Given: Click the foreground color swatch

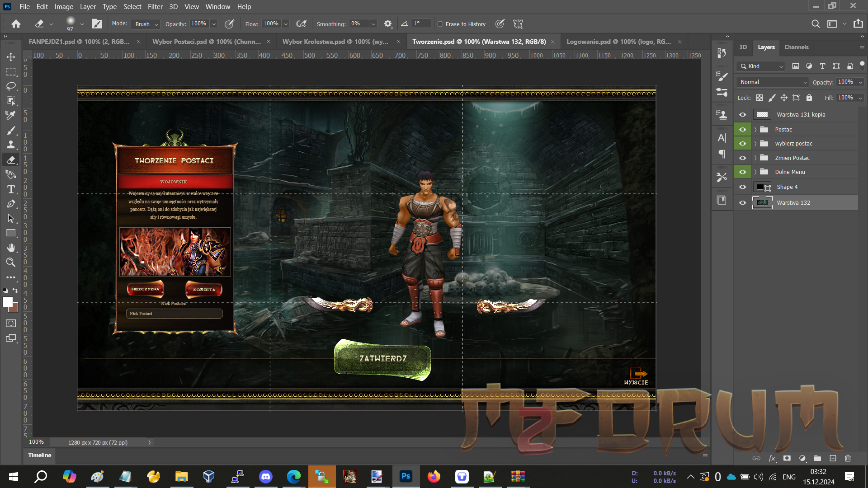Looking at the screenshot, I should [x=7, y=302].
